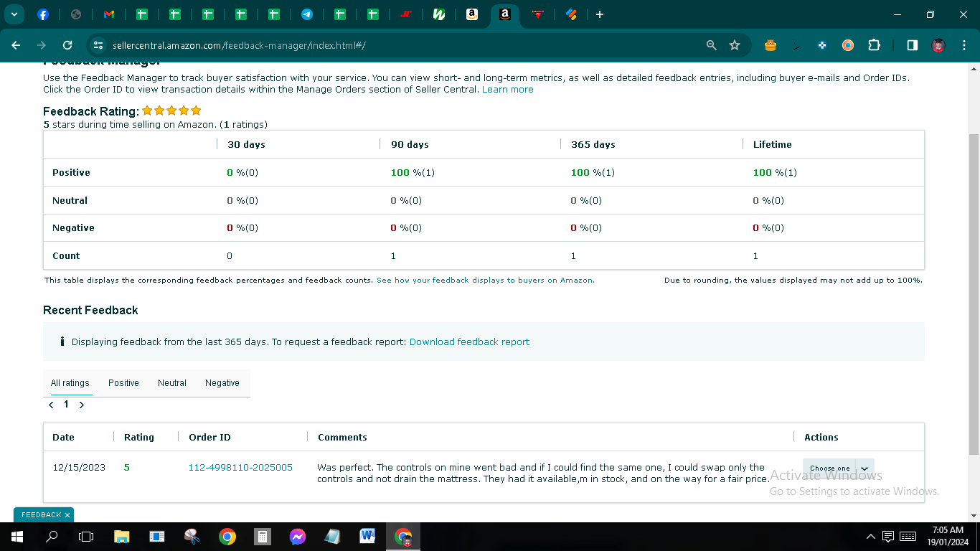Go to next feedback page arrow
This screenshot has height=551, width=980.
point(82,405)
